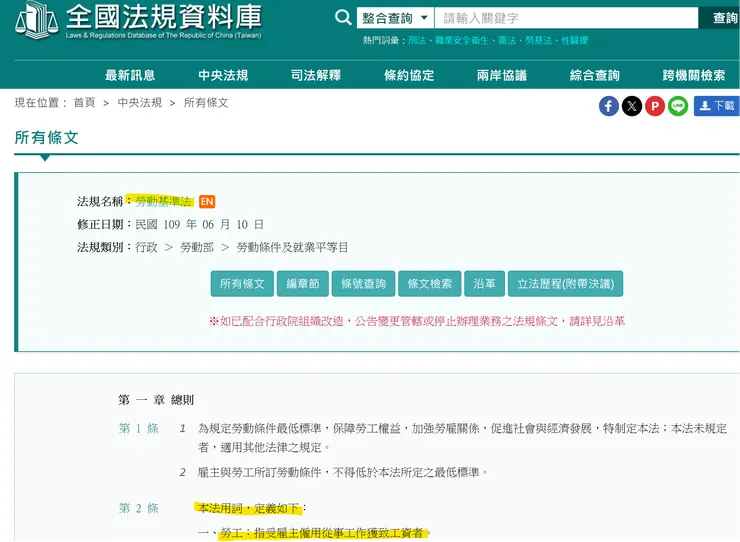Open the 整合查詢 search type dropdown
The image size is (740, 542).
click(395, 18)
